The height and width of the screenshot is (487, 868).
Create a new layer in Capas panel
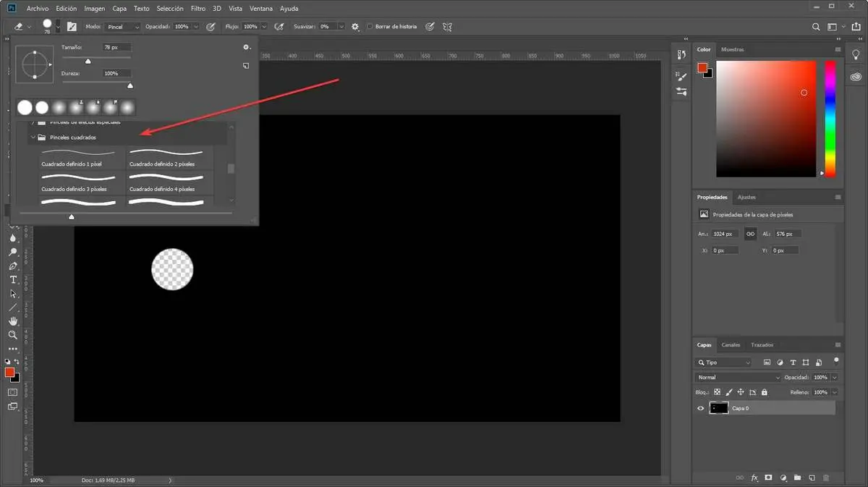812,478
